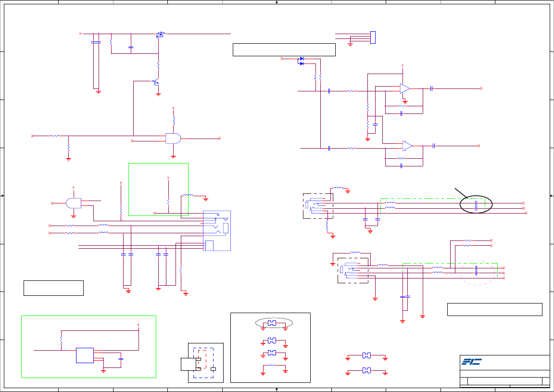Select the lower op-amp triangle
The width and height of the screenshot is (554, 392).
tap(407, 146)
